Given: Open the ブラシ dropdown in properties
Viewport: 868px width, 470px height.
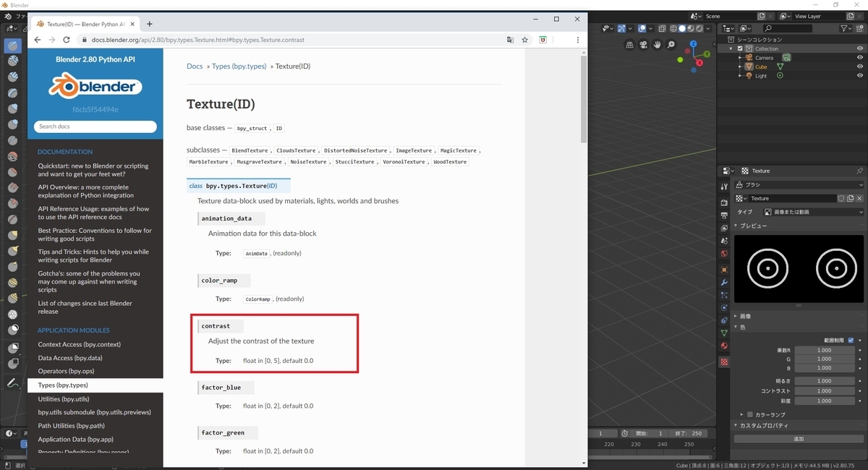Looking at the screenshot, I should click(799, 185).
